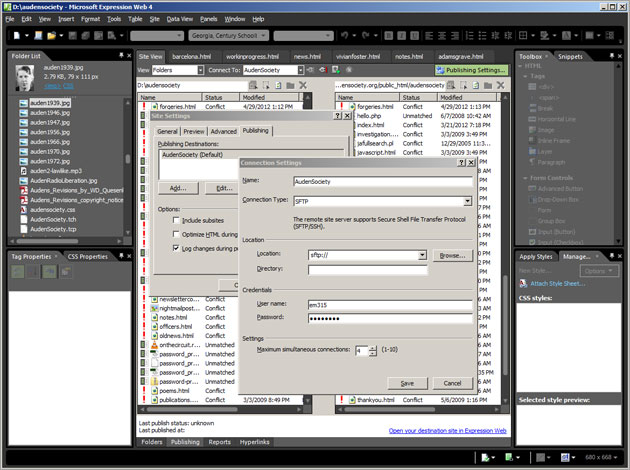Viewport: 630px width, 470px height.
Task: Click the Attach Style Sheet... link
Action: (558, 284)
